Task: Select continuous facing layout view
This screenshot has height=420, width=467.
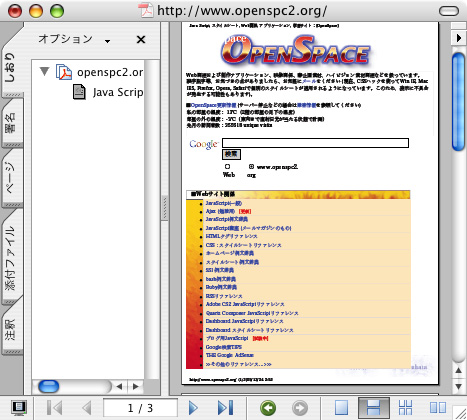Action: (405, 407)
